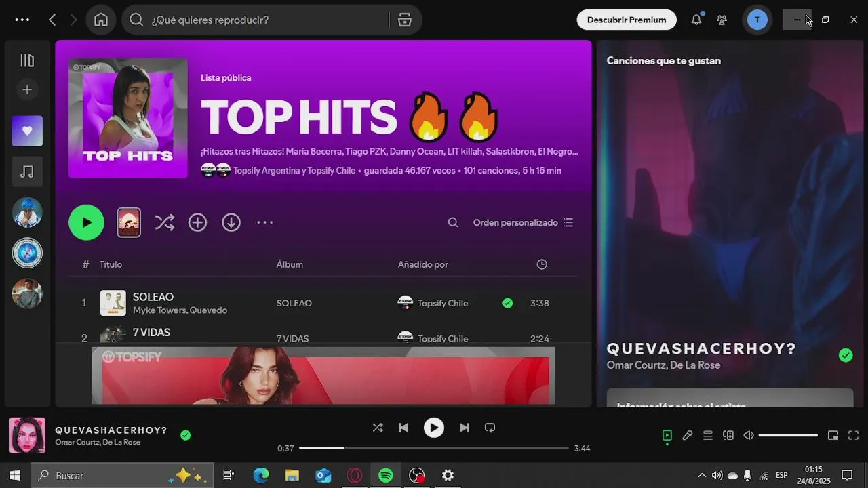Open the three-dot app menu

point(22,20)
